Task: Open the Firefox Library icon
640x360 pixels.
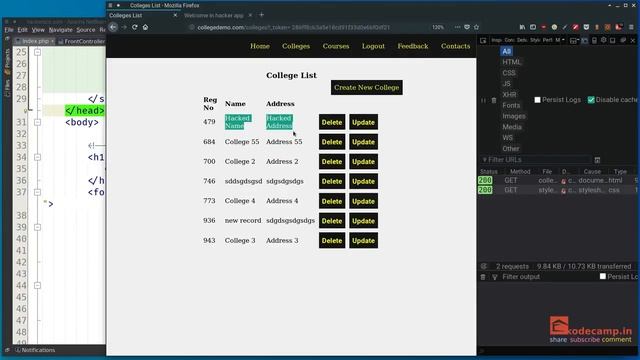Action: (x=522, y=27)
